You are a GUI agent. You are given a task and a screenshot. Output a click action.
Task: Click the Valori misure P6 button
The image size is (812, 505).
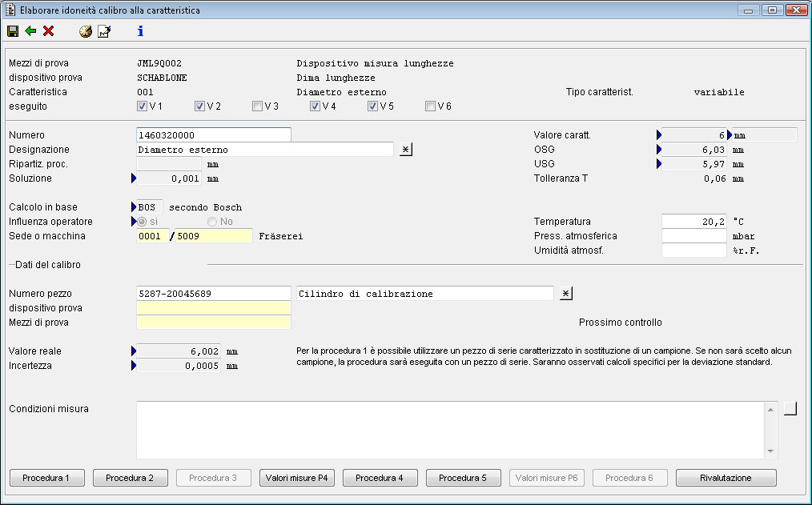[547, 478]
